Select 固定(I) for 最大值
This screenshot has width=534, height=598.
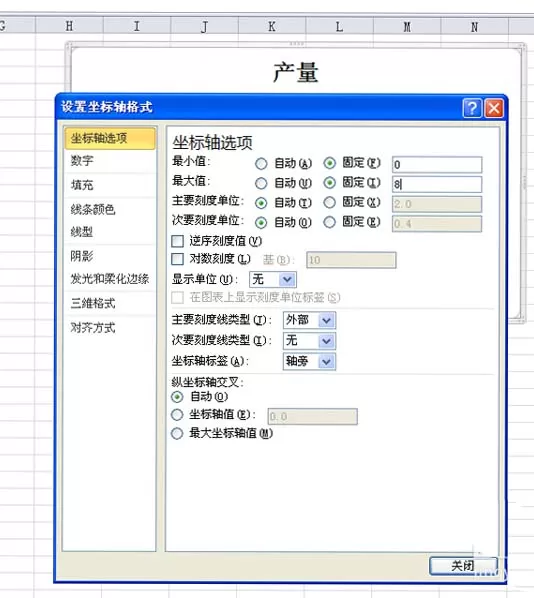[330, 183]
